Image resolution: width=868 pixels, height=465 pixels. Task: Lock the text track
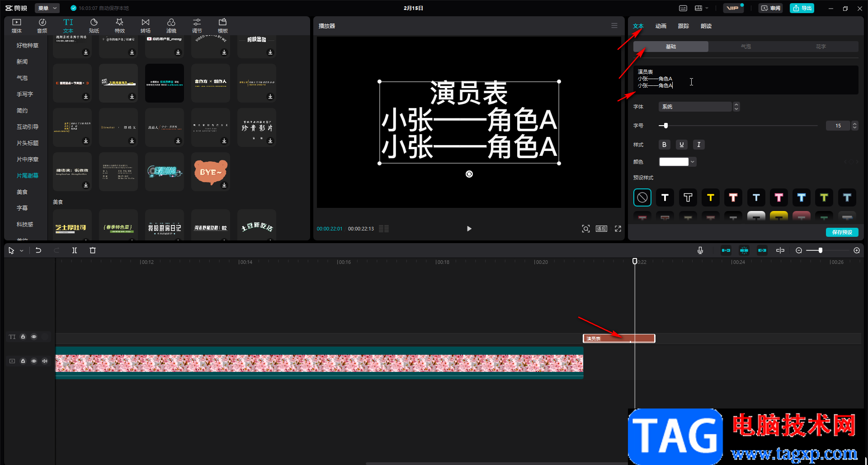tap(23, 337)
